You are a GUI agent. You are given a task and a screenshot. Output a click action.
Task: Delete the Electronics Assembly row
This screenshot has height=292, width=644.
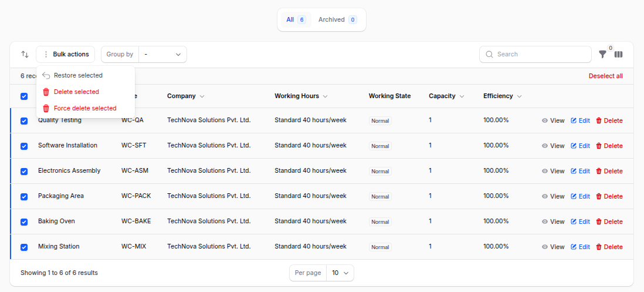pos(609,171)
